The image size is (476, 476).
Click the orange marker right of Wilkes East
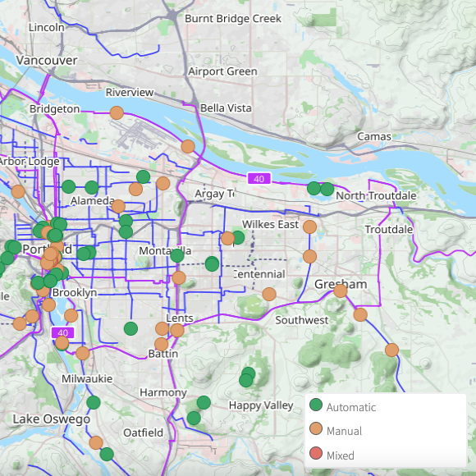309,227
